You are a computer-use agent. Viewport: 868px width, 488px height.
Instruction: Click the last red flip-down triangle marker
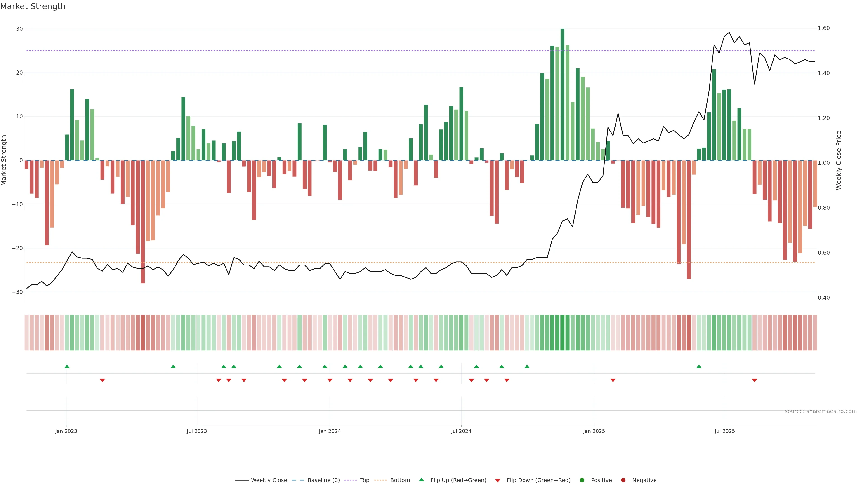[x=754, y=380]
